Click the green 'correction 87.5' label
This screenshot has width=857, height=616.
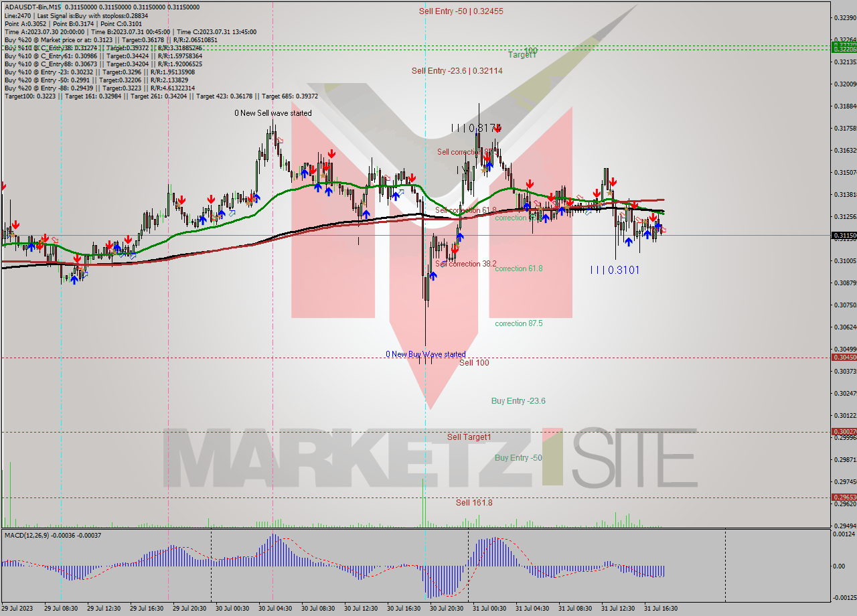pyautogui.click(x=519, y=323)
